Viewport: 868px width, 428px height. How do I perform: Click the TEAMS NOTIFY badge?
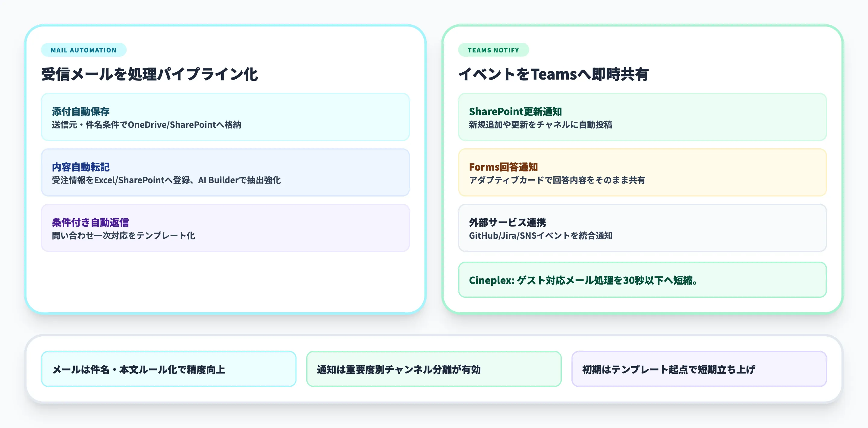[x=493, y=50]
